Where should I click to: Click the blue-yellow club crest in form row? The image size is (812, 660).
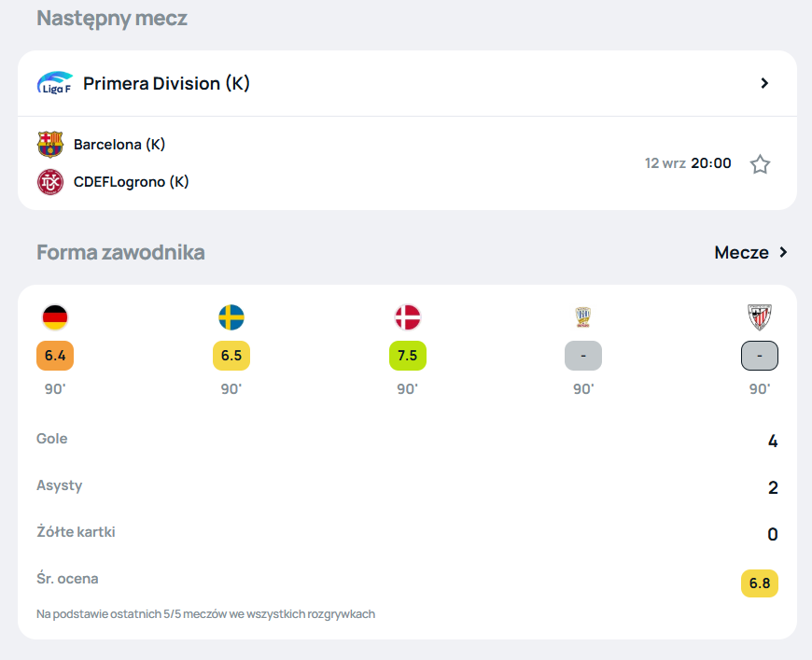[x=583, y=317]
